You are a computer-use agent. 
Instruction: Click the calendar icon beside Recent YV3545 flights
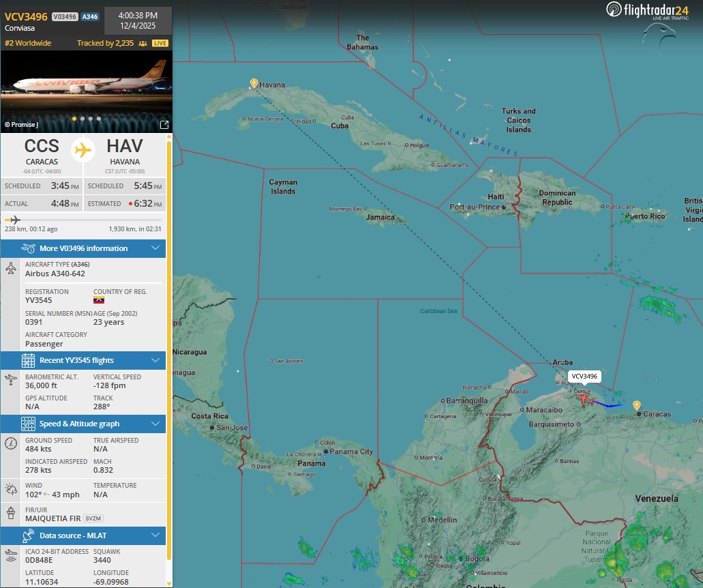(28, 360)
